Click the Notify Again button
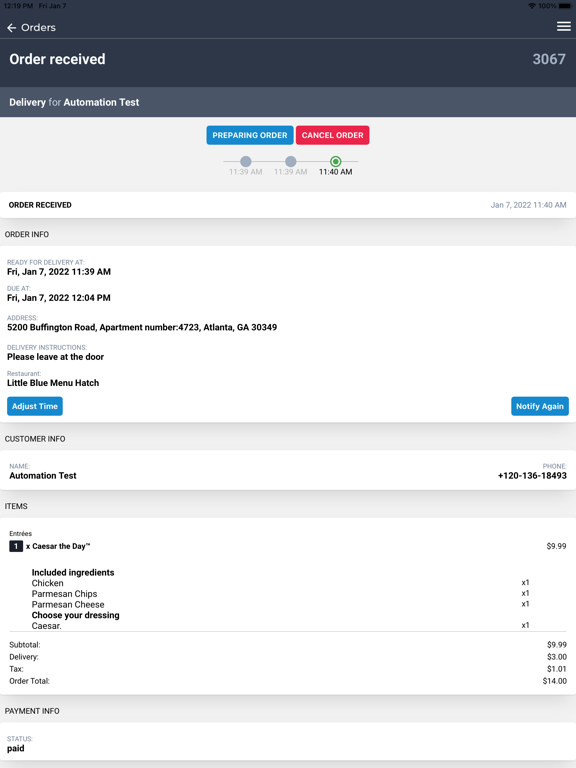This screenshot has height=768, width=576. [540, 406]
